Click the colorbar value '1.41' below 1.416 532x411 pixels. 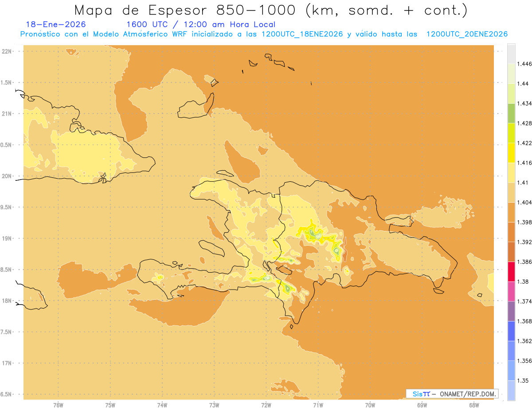point(523,183)
